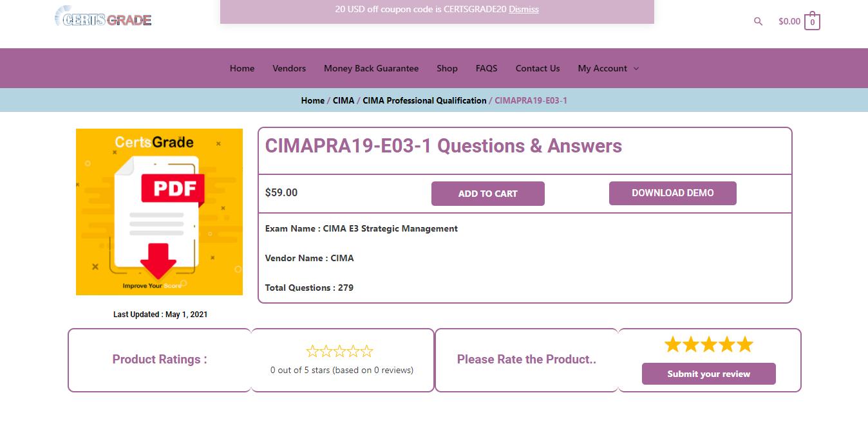Viewport: 868px width, 431px height.
Task: Click the 0 out of 5 stars text
Action: (x=342, y=370)
